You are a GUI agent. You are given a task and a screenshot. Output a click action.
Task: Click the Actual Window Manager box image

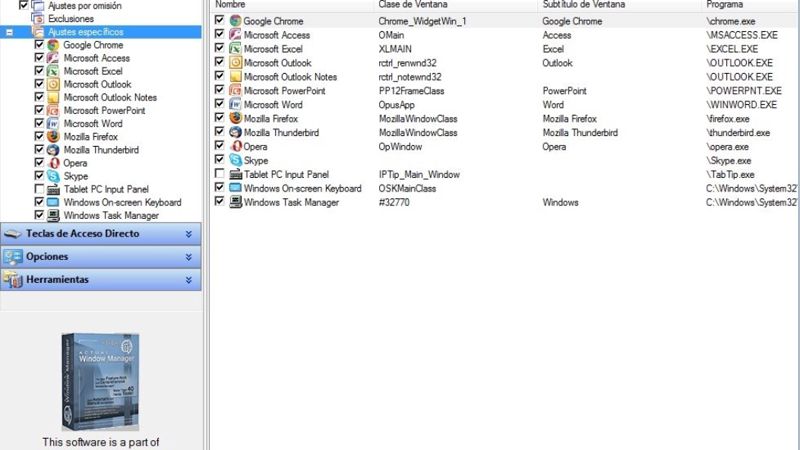point(101,382)
